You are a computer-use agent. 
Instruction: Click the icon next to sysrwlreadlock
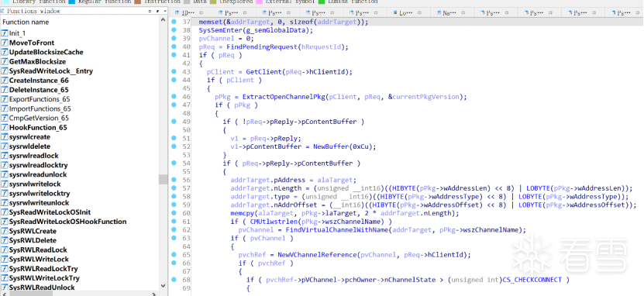click(x=5, y=156)
